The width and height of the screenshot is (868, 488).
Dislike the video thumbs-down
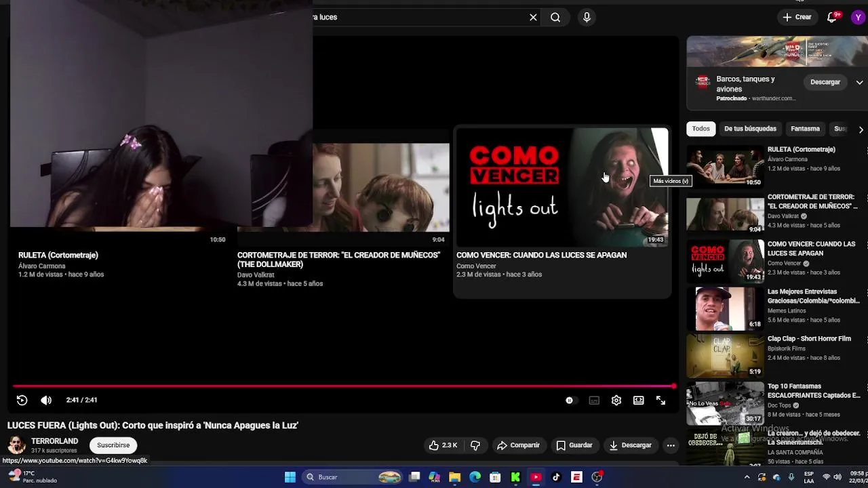pos(475,445)
